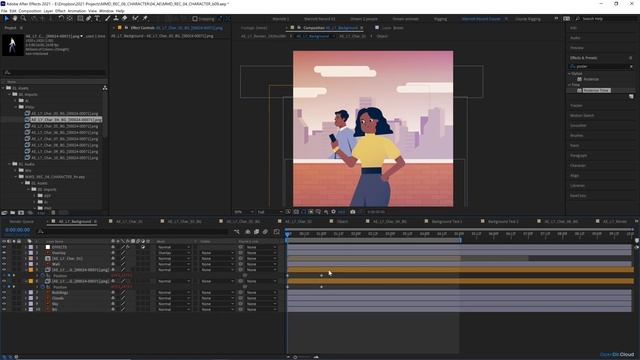Open blend mode dropdown for Overlay layer
Viewport: 640px width, 360px height.
click(x=174, y=253)
